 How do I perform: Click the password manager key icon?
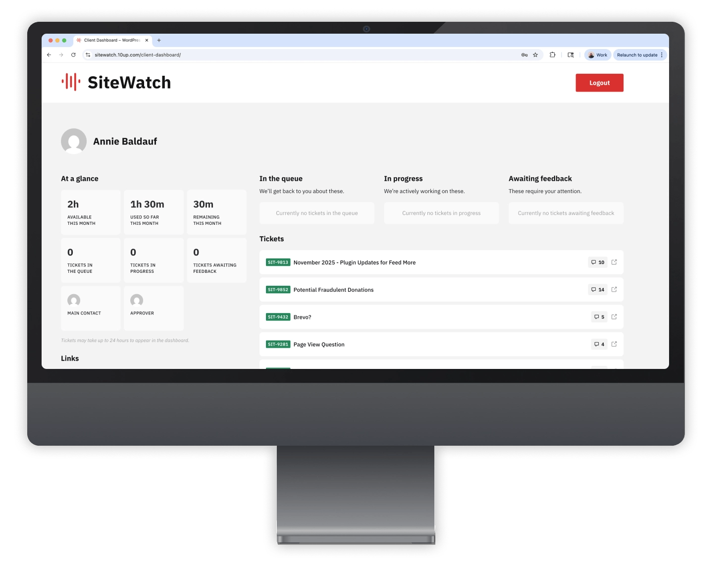click(x=523, y=54)
